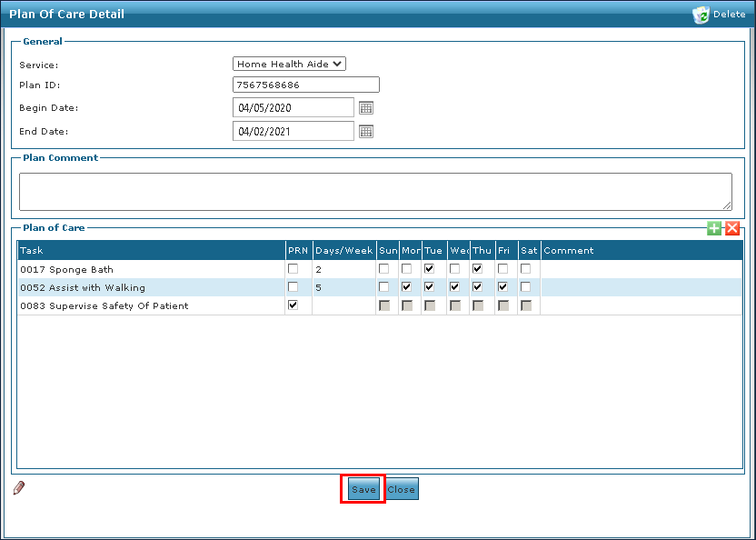The height and width of the screenshot is (540, 756).
Task: Click the Close button
Action: (401, 489)
